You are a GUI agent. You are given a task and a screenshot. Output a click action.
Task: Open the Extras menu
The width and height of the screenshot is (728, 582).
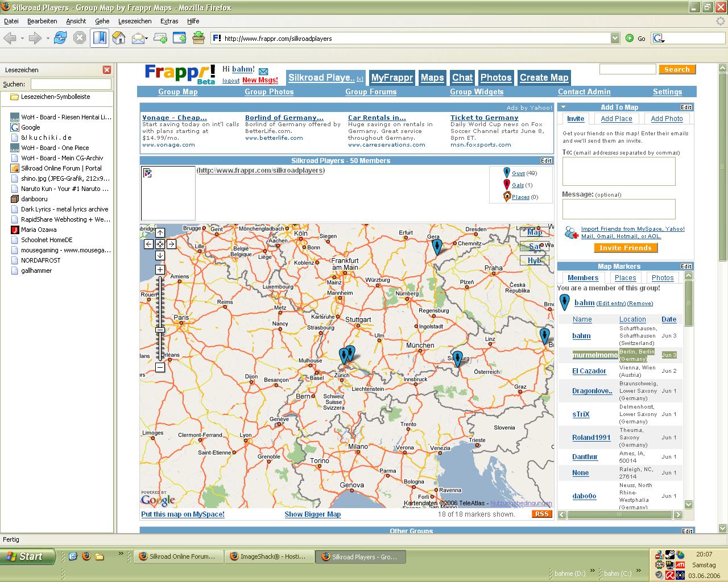(x=169, y=21)
